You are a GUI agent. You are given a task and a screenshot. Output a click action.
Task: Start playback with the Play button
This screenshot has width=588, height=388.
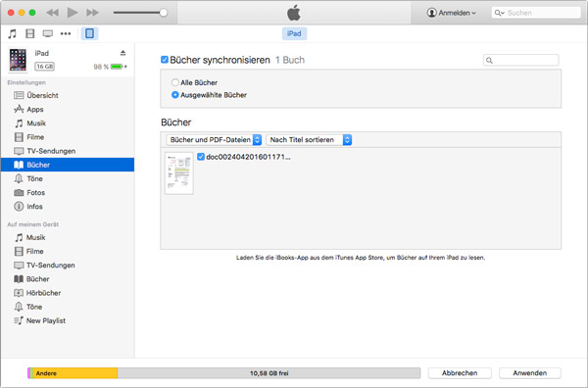click(x=73, y=13)
